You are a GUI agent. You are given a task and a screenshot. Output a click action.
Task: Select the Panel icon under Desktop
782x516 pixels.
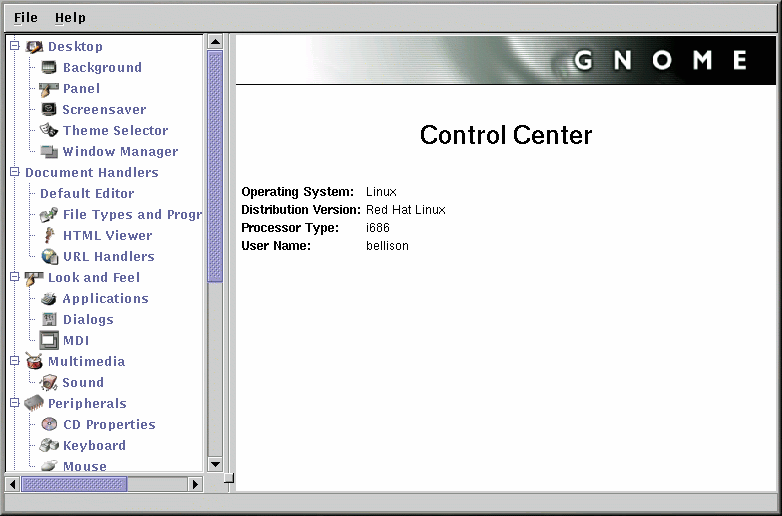pyautogui.click(x=49, y=89)
